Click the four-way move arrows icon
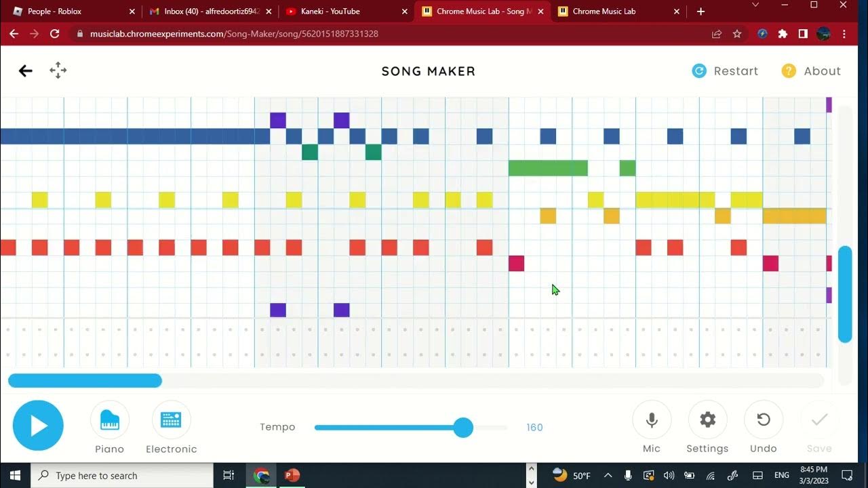868x488 pixels. coord(58,70)
